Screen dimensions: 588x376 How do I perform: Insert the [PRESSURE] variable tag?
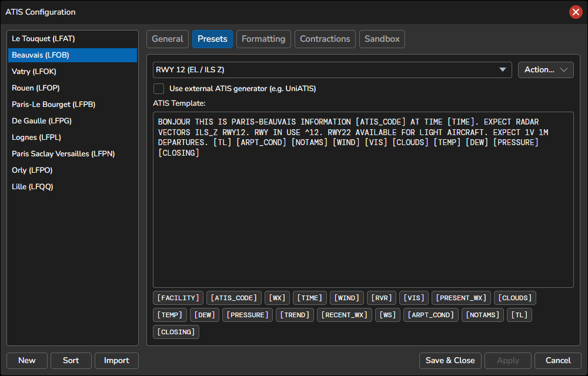(248, 315)
